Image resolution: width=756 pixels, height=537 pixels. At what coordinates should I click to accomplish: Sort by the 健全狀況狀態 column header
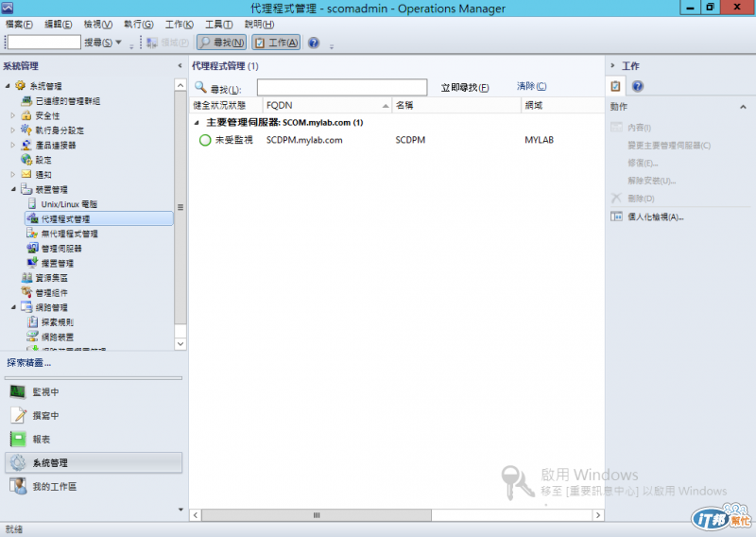pyautogui.click(x=226, y=105)
